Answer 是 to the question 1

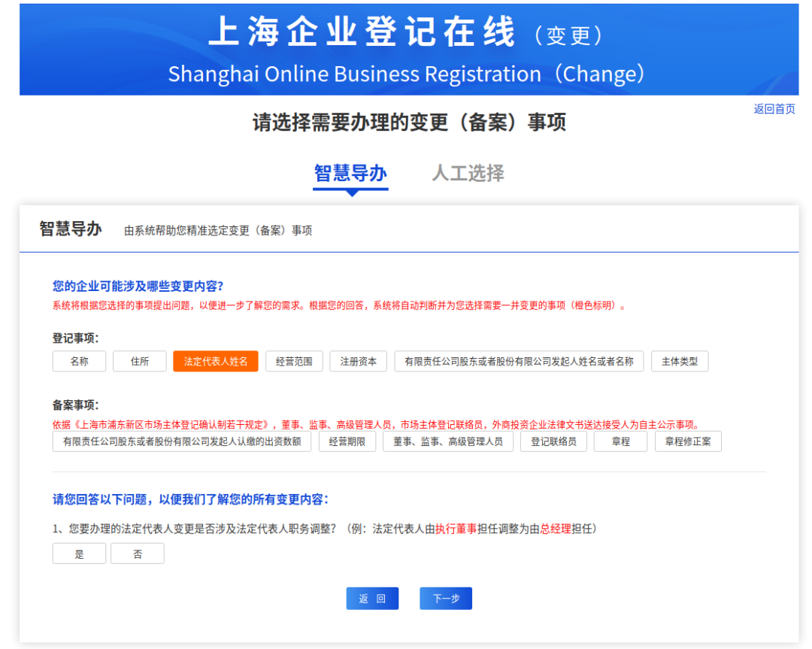click(79, 553)
